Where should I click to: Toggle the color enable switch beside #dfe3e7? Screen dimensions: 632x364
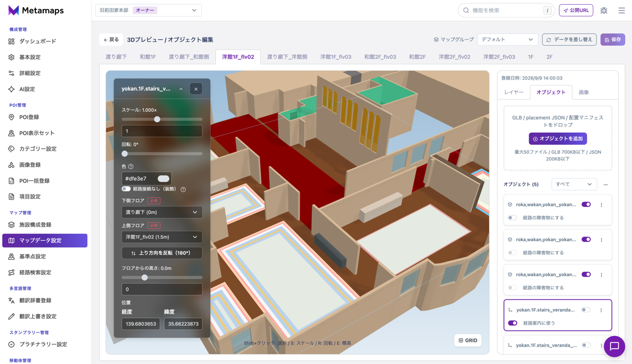163,179
